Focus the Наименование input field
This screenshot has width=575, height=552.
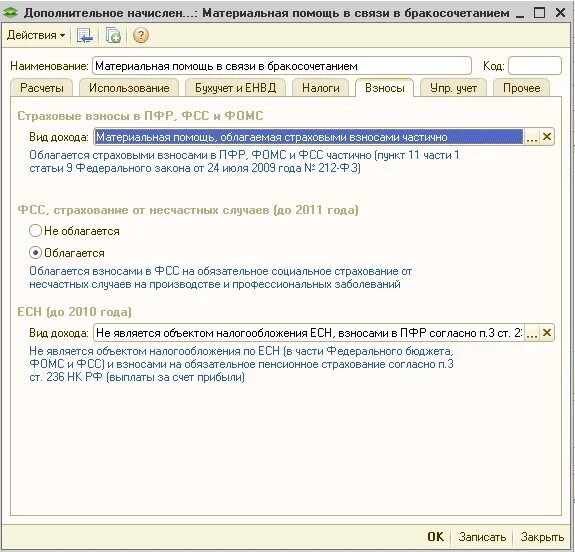[282, 66]
